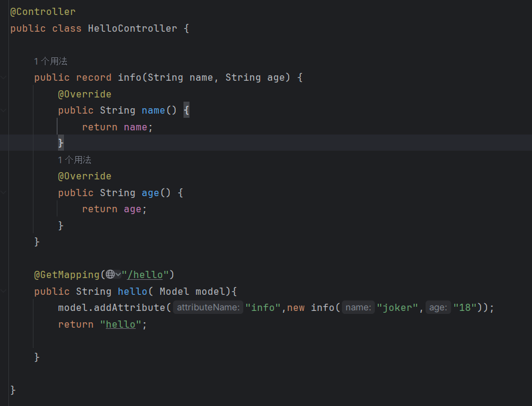Fold the hello() method in the gutter
The width and height of the screenshot is (532, 406).
(x=4, y=291)
